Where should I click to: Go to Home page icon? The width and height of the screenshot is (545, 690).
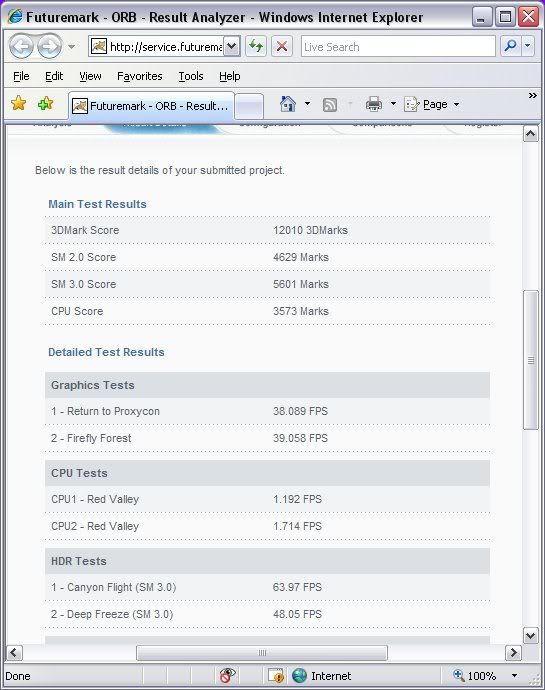[x=287, y=104]
